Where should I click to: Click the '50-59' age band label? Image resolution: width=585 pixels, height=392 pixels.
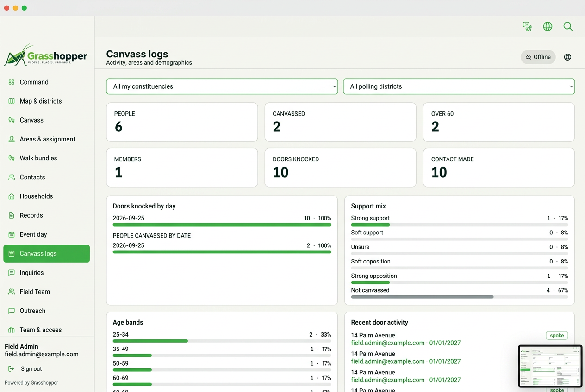121,363
